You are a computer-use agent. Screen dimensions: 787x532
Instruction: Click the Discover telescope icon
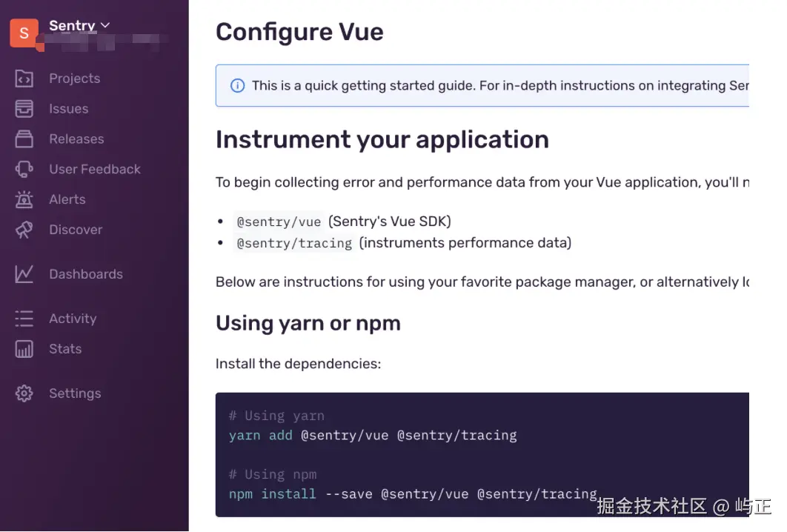point(24,230)
